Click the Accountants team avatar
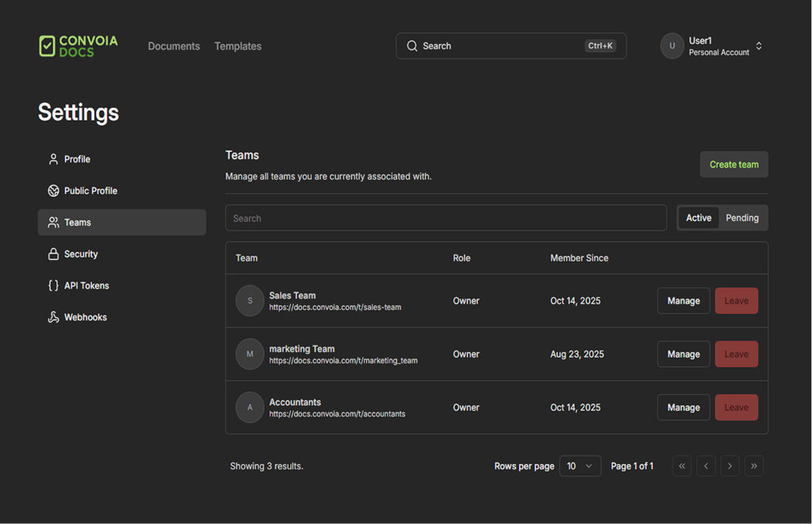This screenshot has height=524, width=812. coord(250,407)
